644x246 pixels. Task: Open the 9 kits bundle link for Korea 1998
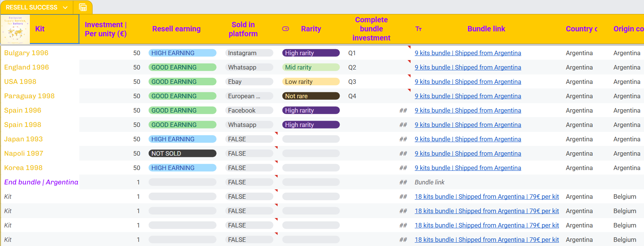click(468, 168)
